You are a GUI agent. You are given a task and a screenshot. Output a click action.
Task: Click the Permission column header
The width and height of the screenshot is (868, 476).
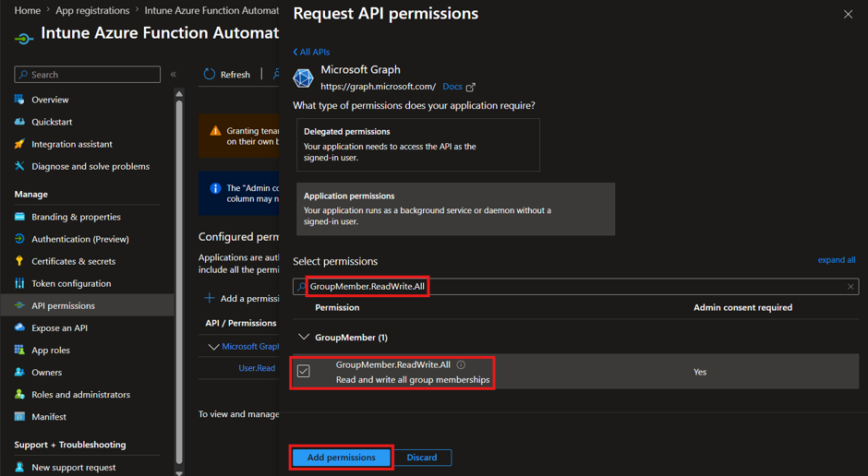[x=337, y=307]
